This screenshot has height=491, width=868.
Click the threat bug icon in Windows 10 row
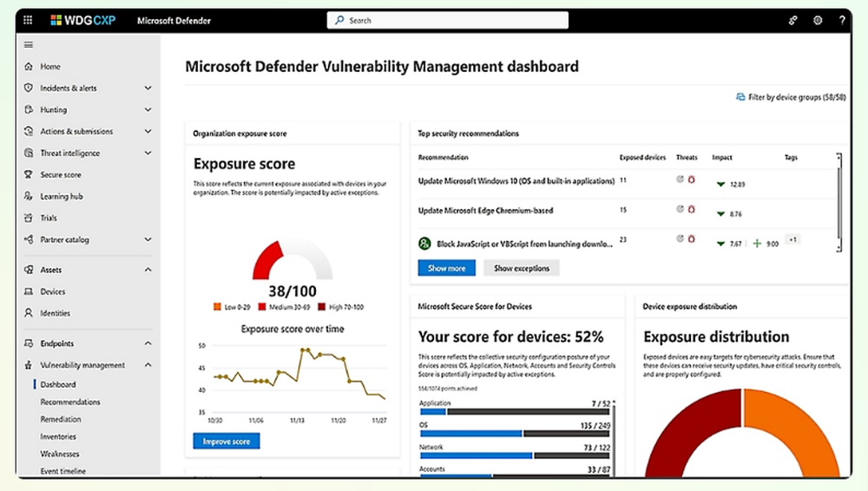tap(692, 180)
